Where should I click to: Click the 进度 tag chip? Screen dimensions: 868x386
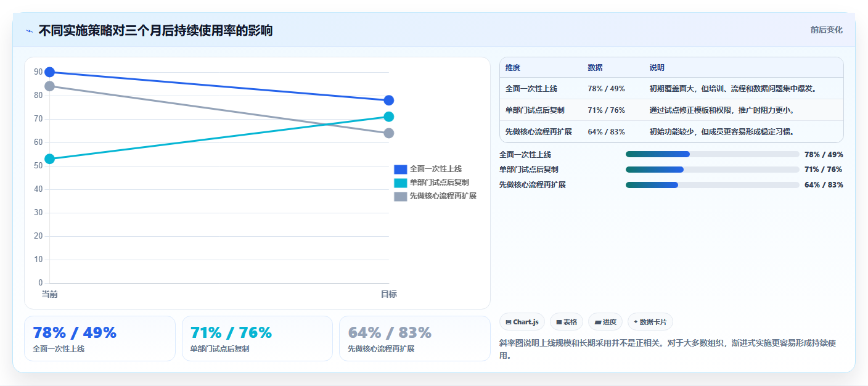coord(605,322)
